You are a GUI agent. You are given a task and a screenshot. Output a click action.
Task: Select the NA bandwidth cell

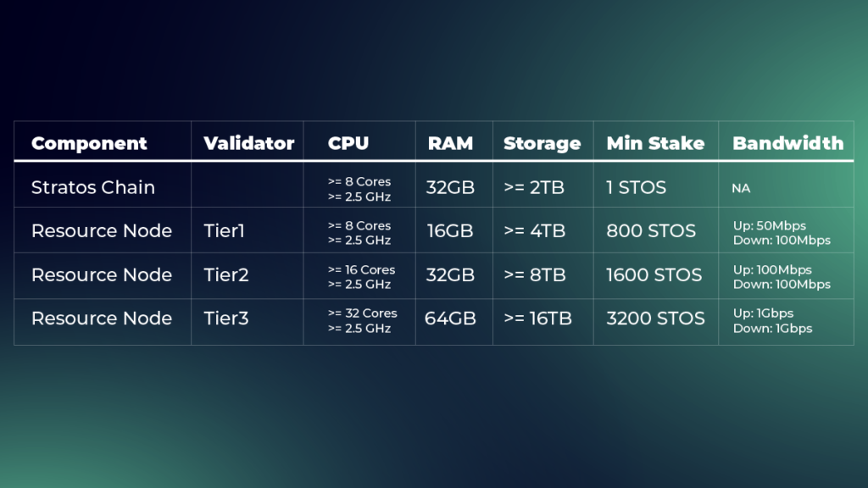(741, 189)
